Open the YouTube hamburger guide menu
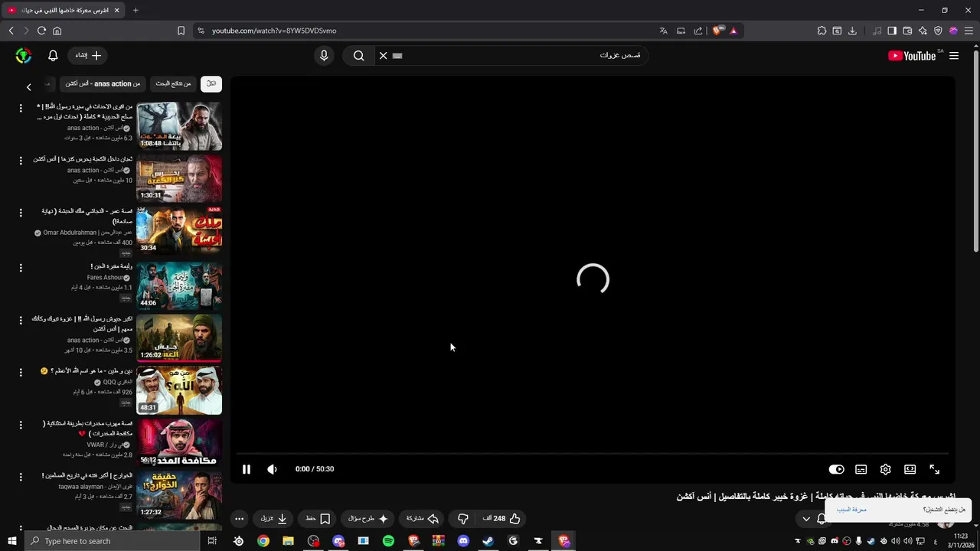This screenshot has height=551, width=980. (x=954, y=55)
